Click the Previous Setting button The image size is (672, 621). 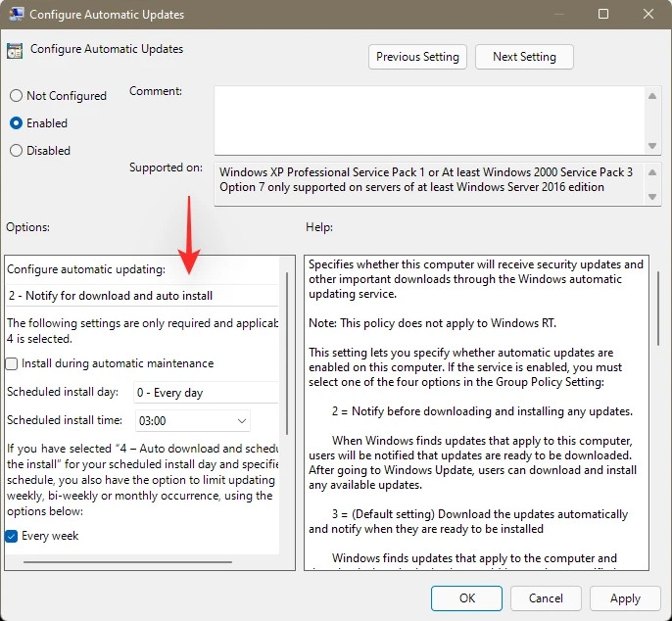tap(417, 57)
